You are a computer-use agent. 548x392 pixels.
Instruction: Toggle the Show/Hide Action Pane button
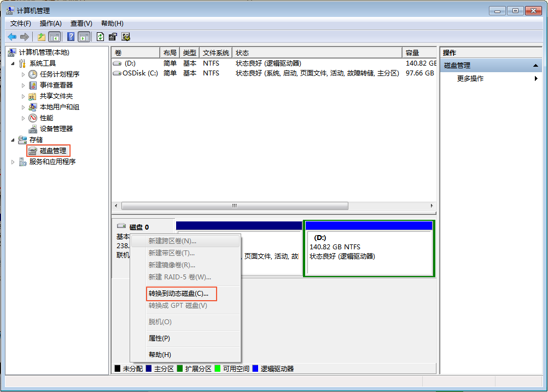[84, 37]
